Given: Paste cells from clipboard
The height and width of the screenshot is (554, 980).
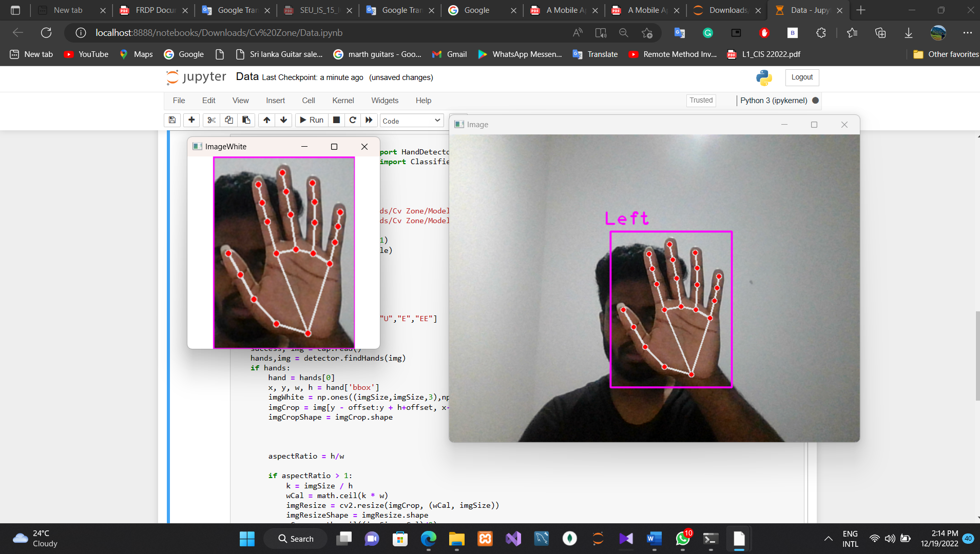Looking at the screenshot, I should (246, 120).
